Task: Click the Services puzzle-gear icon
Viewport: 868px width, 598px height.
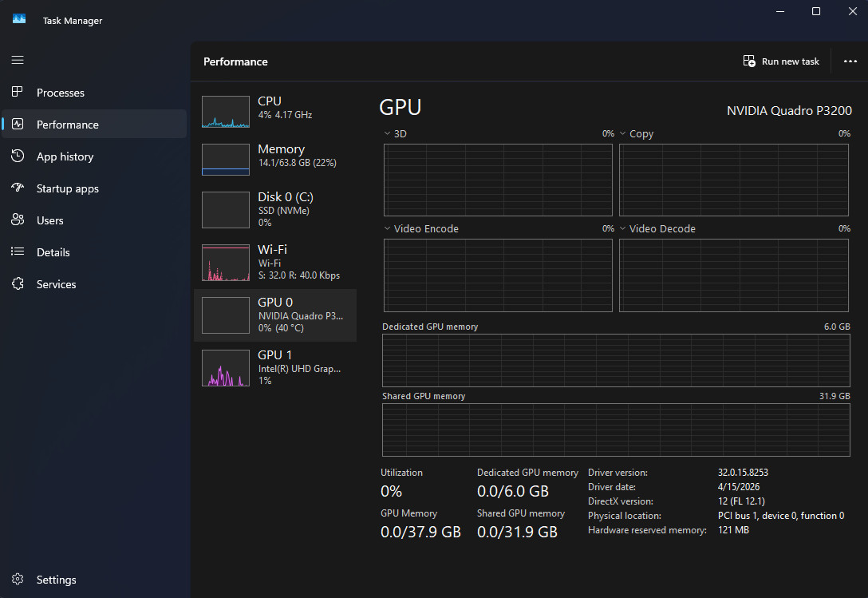Action: coord(18,283)
